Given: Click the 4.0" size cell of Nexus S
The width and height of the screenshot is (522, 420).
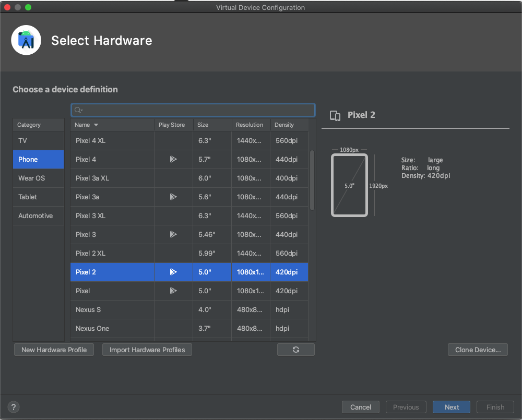Looking at the screenshot, I should tap(212, 310).
